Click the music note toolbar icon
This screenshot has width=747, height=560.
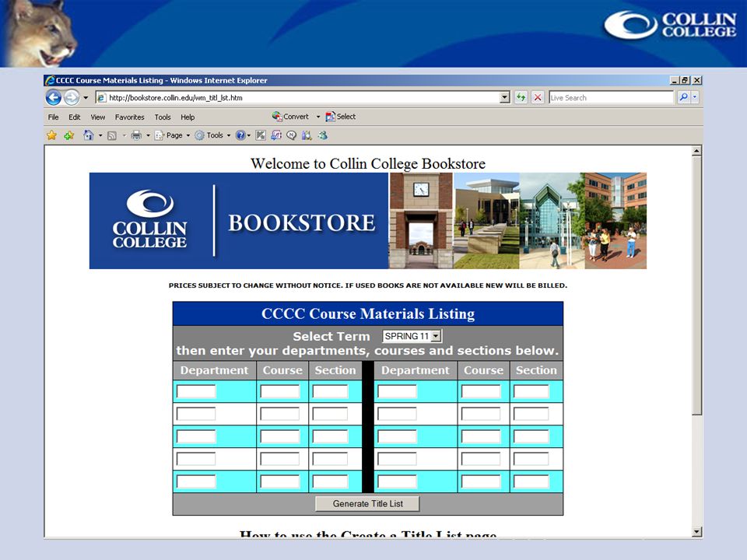click(x=276, y=135)
